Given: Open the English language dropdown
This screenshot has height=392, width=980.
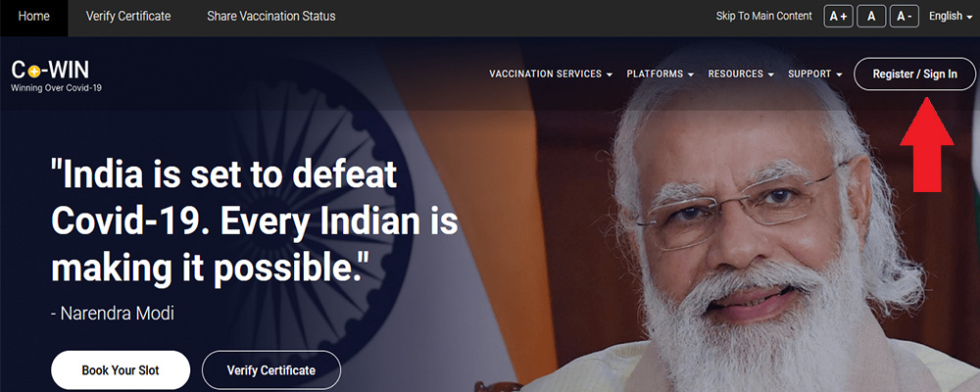Looking at the screenshot, I should coord(951,17).
